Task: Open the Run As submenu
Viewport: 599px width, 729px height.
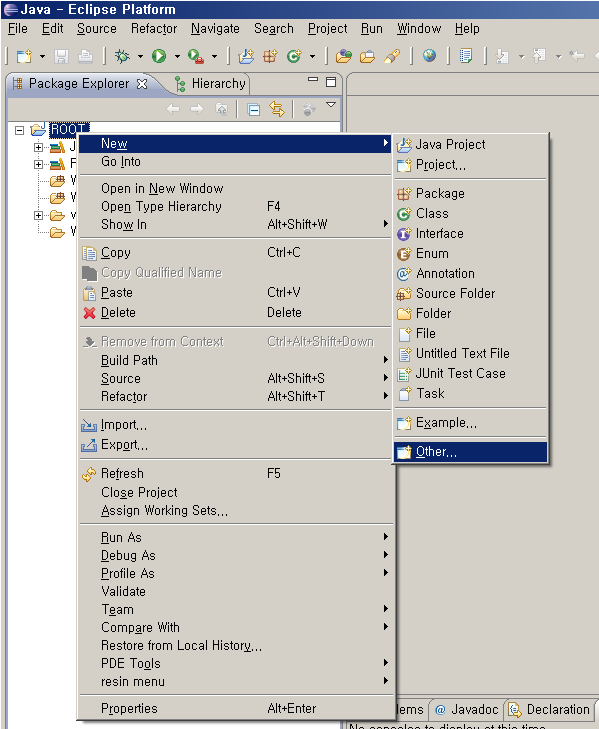Action: click(x=235, y=537)
